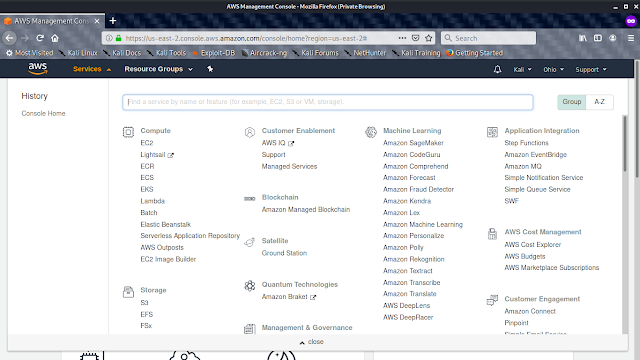Viewport: 640px width, 360px height.
Task: Open the AWS IQ external link
Action: click(x=278, y=143)
